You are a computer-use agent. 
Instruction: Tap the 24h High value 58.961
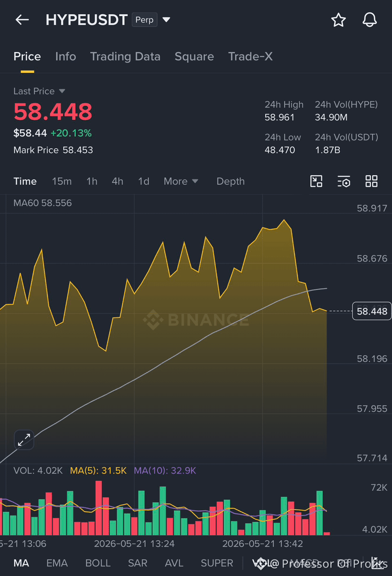tap(280, 117)
